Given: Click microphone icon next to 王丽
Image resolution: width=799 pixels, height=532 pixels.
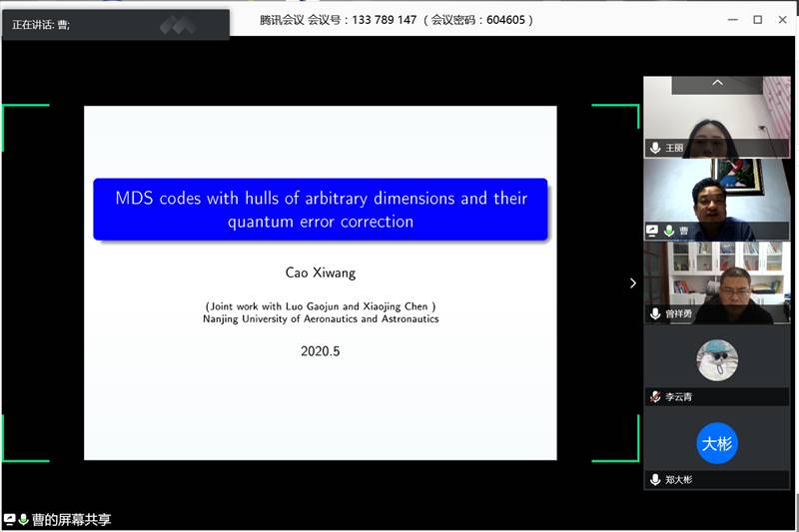Looking at the screenshot, I should click(655, 148).
